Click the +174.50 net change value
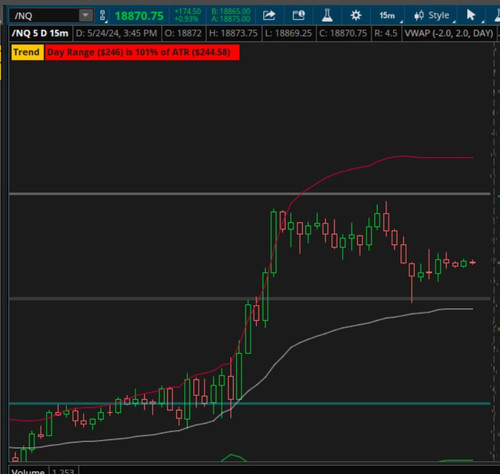Screen dimensions: 500x474 [x=188, y=12]
